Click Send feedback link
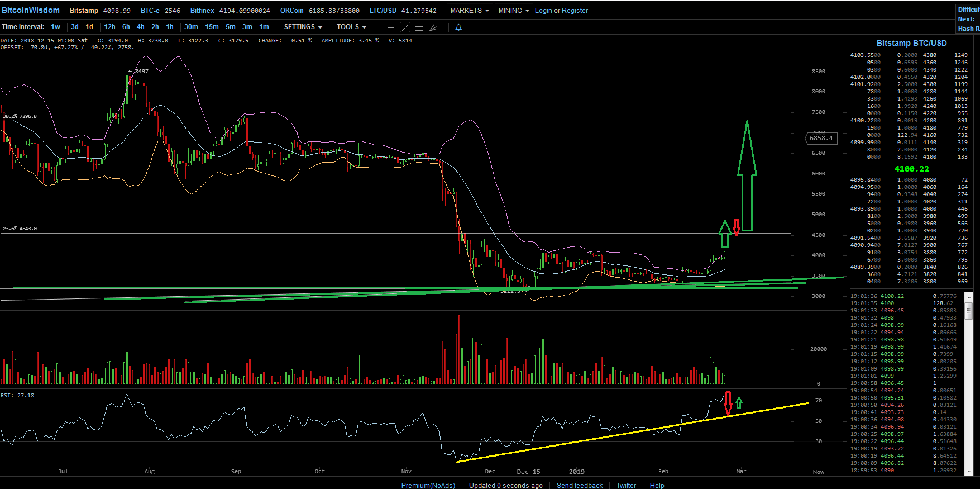Screen dimensions: 980x489 pyautogui.click(x=580, y=485)
